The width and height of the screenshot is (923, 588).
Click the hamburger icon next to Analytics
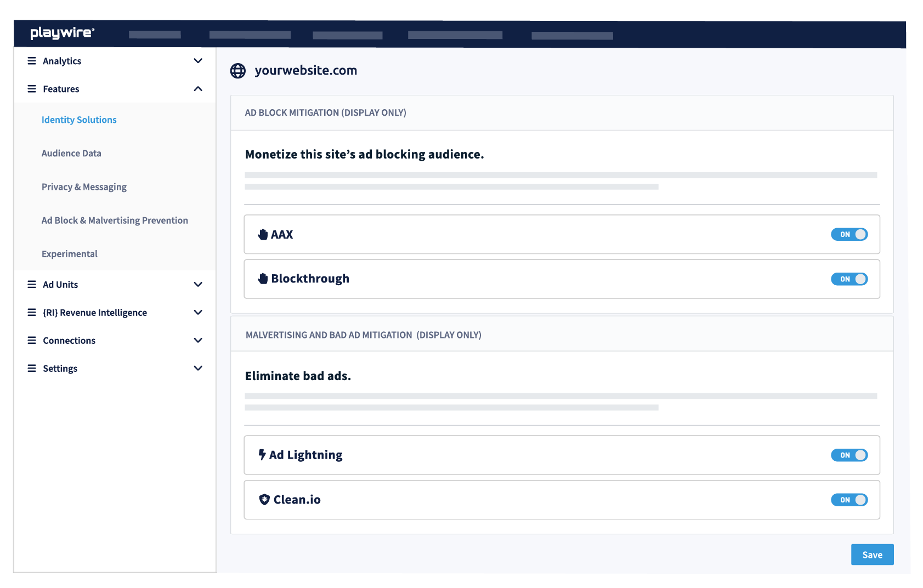(32, 61)
